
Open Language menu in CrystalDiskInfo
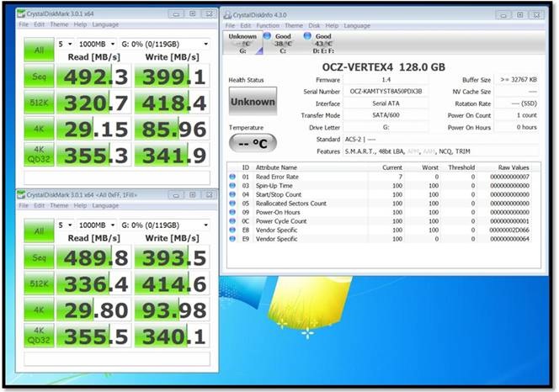click(x=357, y=26)
